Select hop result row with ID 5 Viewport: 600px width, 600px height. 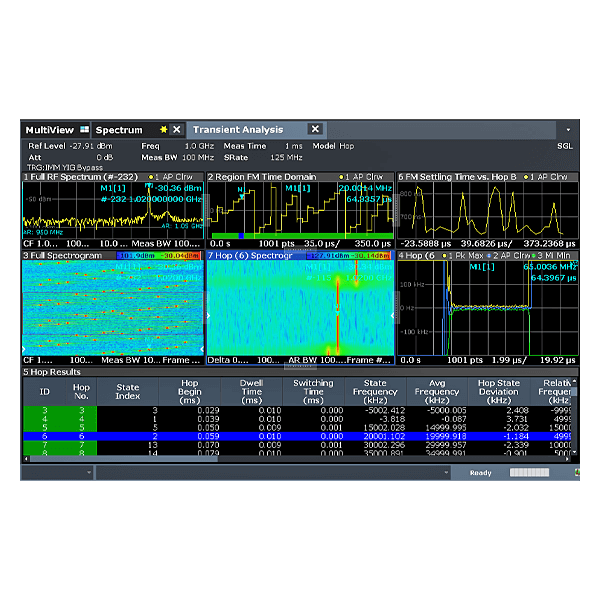tap(297, 427)
